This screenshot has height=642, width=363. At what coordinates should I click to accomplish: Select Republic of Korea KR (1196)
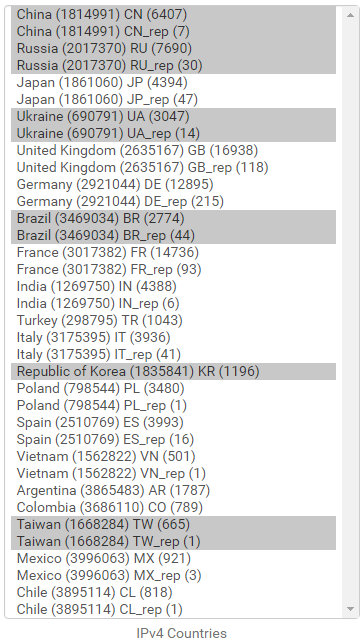coord(174,371)
